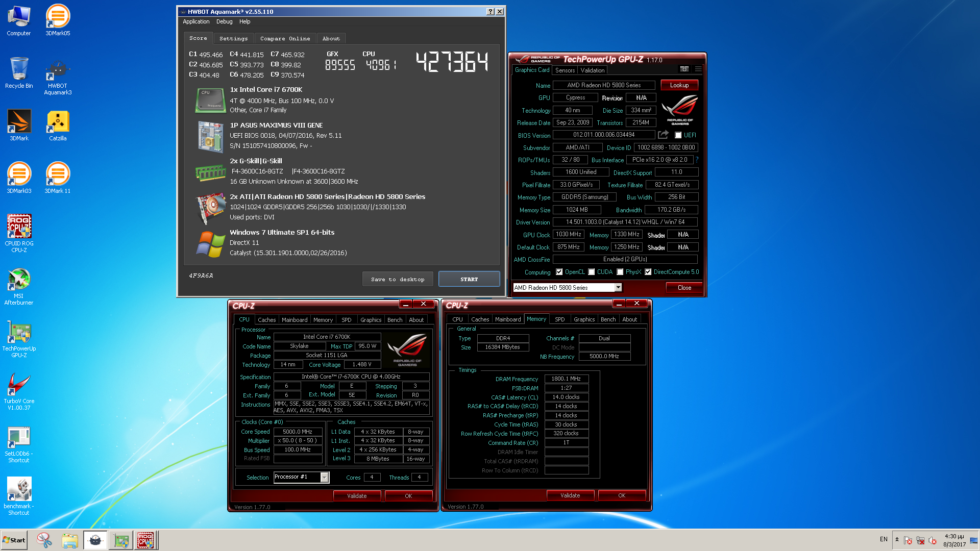980x551 pixels.
Task: Toggle the PhysX checkbox
Action: [x=620, y=272]
